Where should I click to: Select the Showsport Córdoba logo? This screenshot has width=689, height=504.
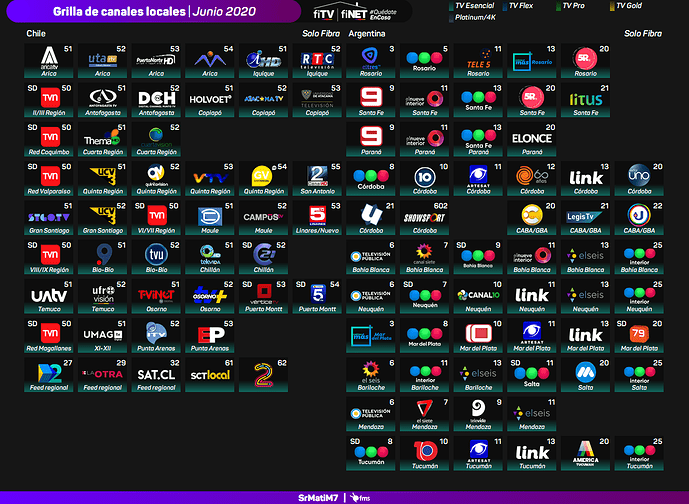[424, 218]
